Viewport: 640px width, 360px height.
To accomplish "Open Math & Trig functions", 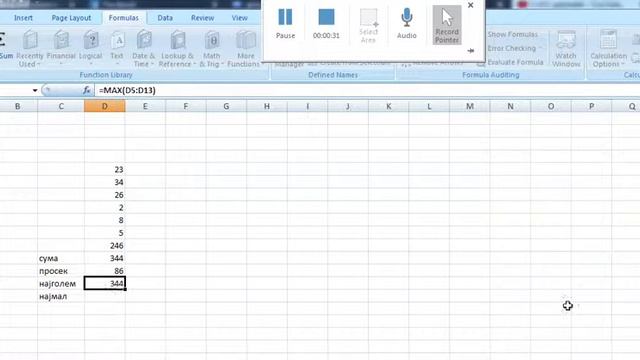I will [211, 48].
